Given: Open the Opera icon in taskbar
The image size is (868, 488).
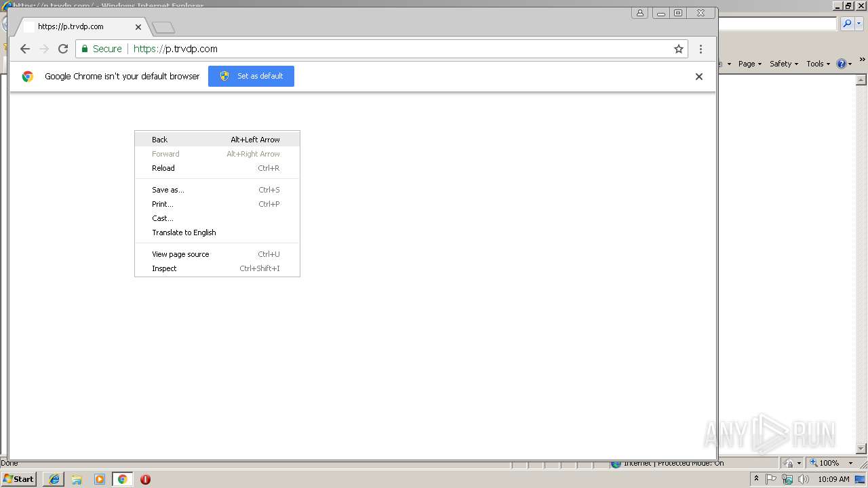Looking at the screenshot, I should point(145,479).
